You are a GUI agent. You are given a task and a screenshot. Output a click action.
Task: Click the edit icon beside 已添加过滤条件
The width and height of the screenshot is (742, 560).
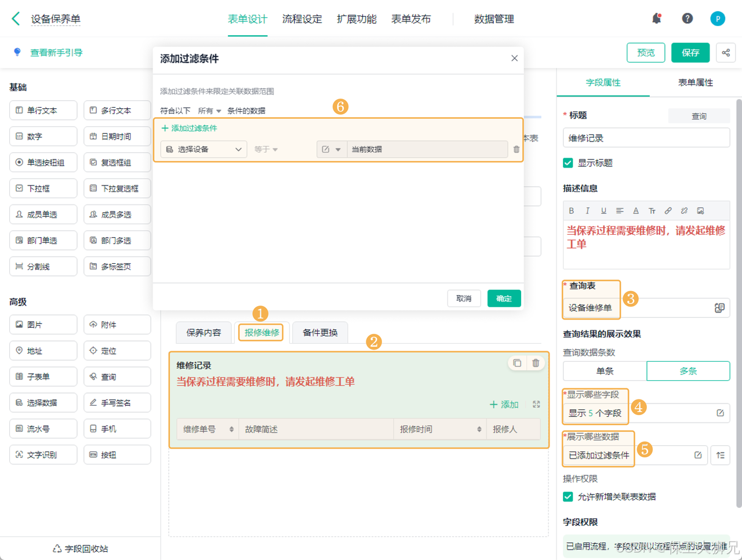(699, 455)
